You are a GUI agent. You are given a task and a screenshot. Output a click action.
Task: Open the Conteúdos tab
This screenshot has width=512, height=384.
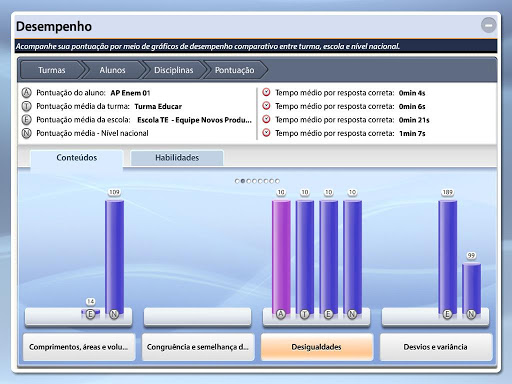[77, 158]
